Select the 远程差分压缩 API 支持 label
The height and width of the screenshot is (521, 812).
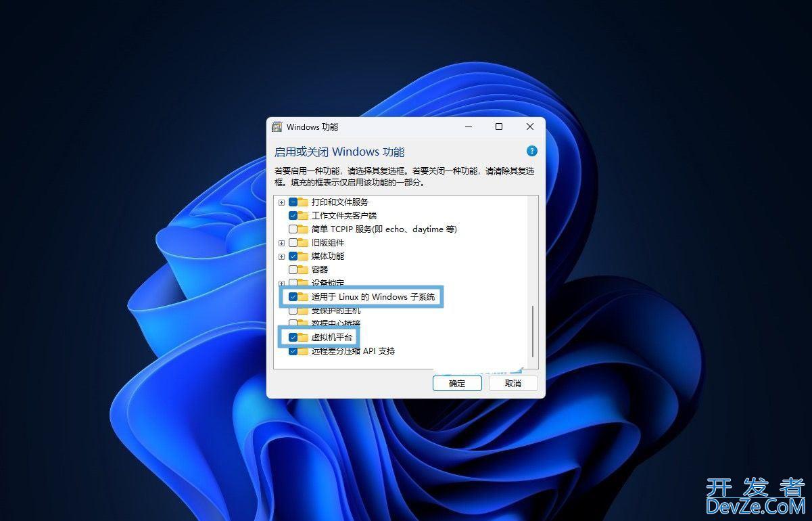pos(353,351)
